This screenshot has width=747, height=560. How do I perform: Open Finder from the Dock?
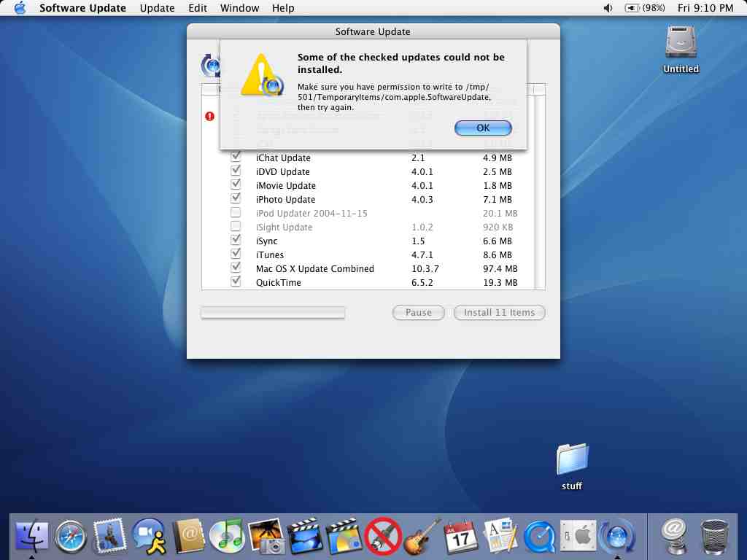coord(32,537)
